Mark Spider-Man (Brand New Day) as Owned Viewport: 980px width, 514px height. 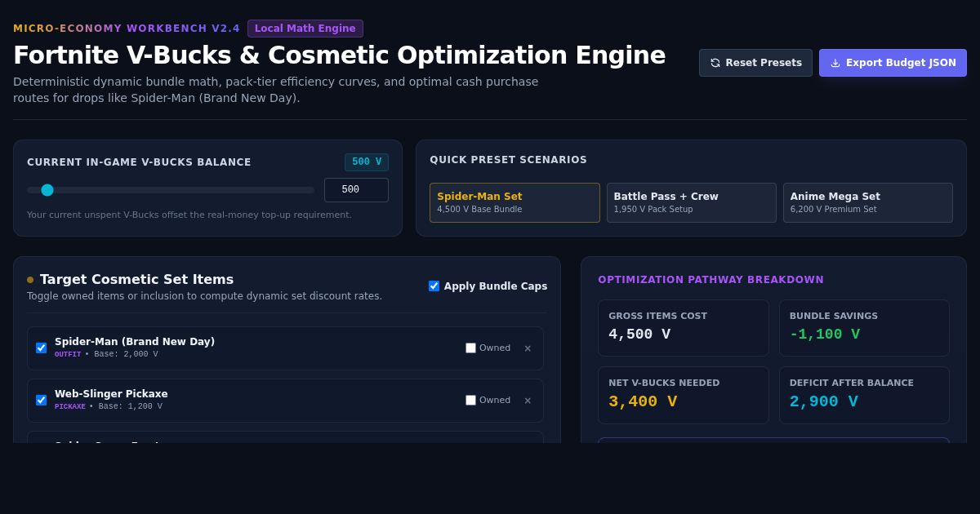[x=470, y=348]
